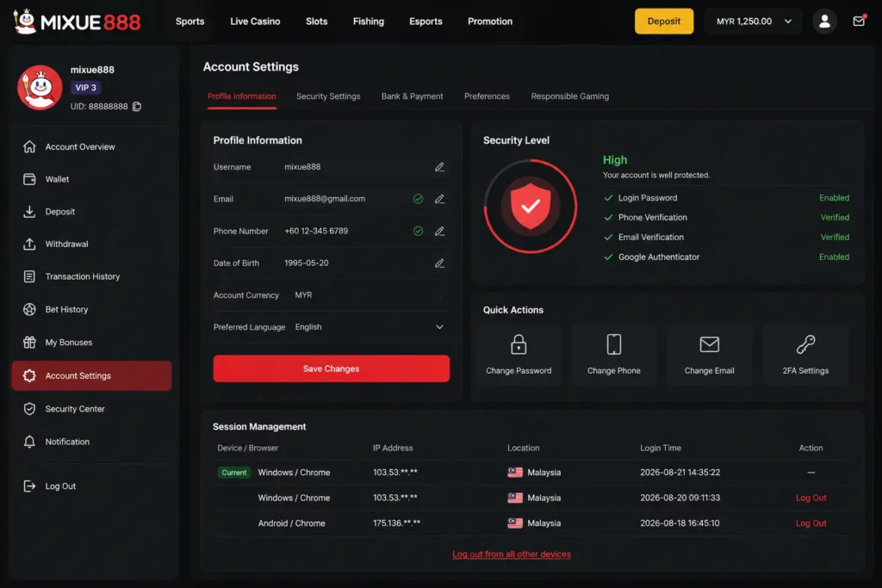
Task: Click the red shield security icon
Action: 530,206
